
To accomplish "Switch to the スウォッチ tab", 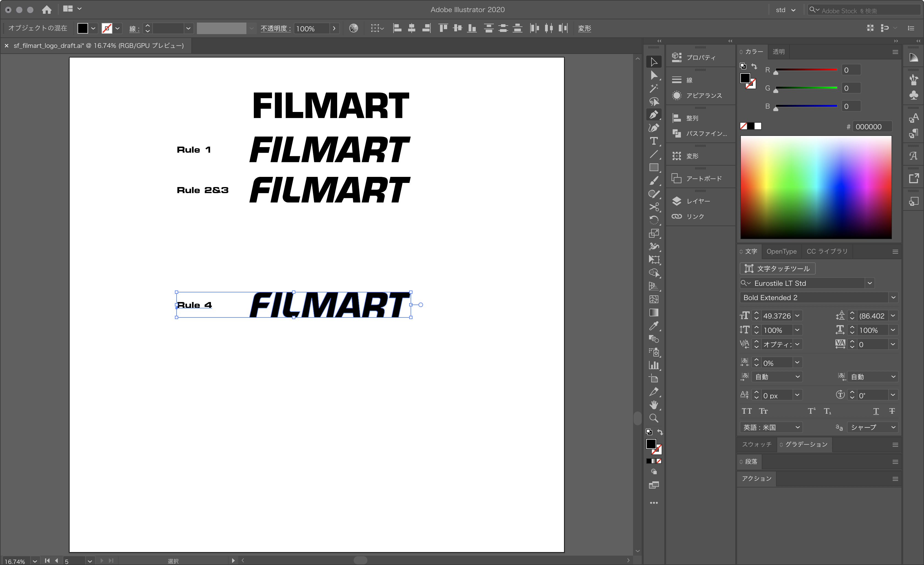I will point(757,444).
